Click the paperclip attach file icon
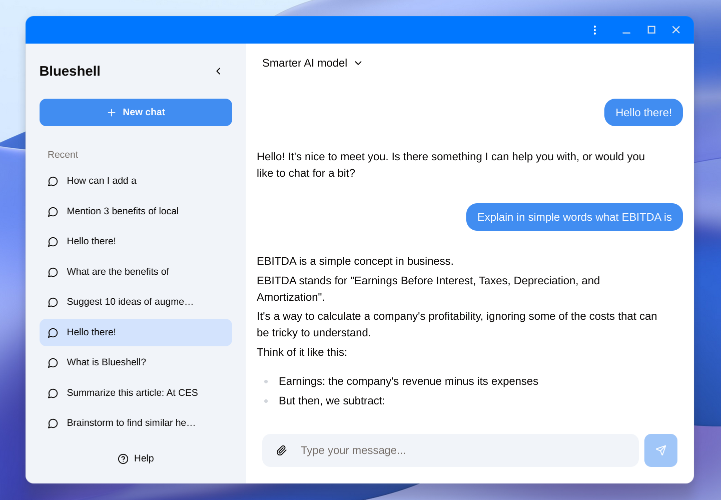The width and height of the screenshot is (721, 500). [x=281, y=450]
